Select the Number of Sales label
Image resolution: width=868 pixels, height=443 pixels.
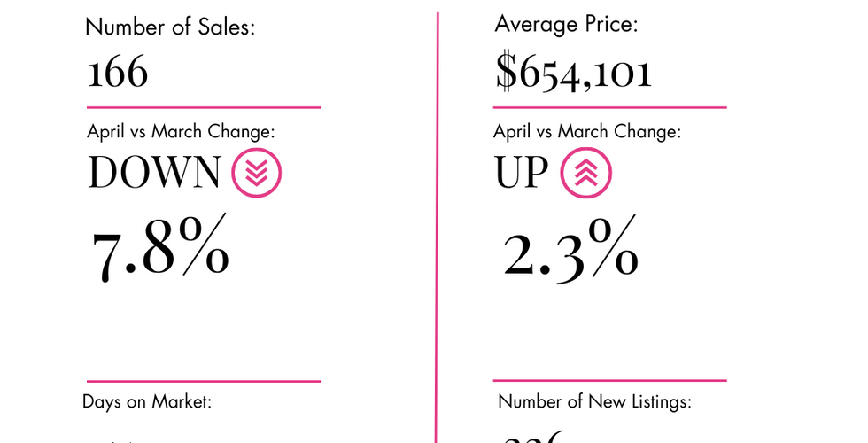point(170,27)
